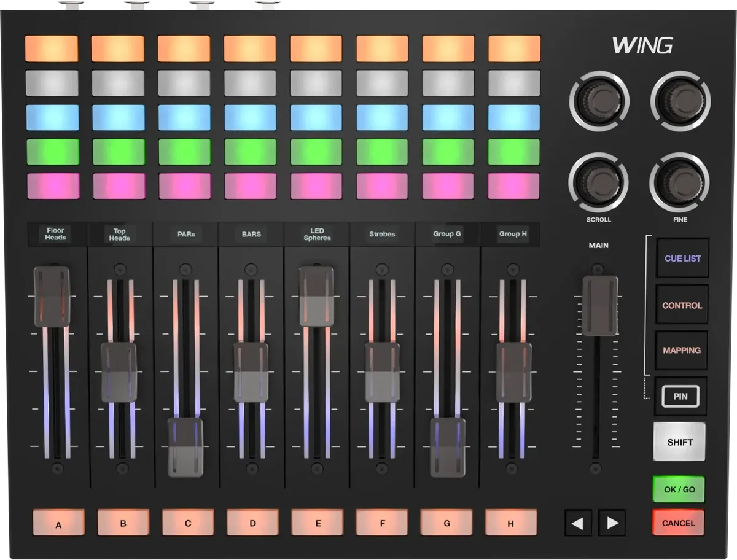Select the LED Spheres label display
Viewport: 737px width, 560px height.
coord(317,234)
